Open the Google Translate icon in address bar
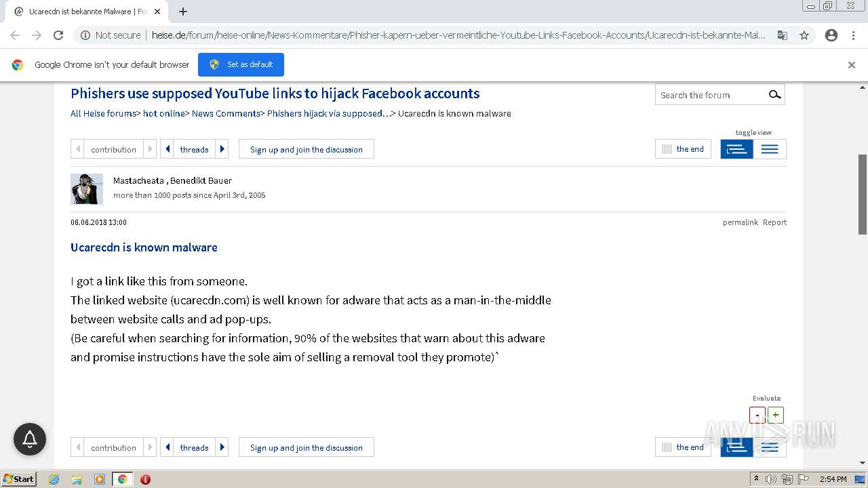This screenshot has width=868, height=488. (x=783, y=35)
